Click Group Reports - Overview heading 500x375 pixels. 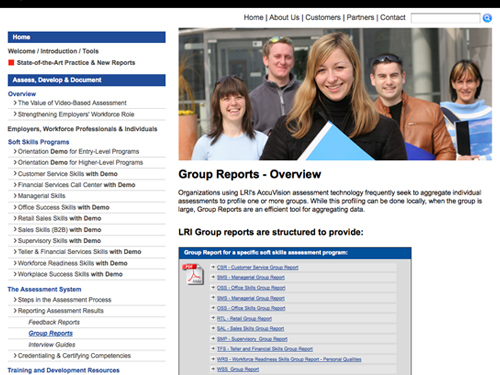click(250, 174)
